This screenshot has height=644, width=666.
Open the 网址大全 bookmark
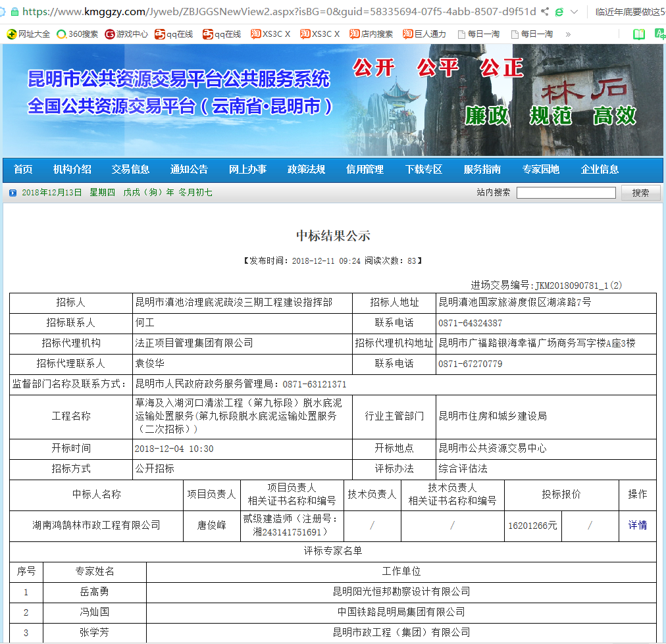pyautogui.click(x=28, y=34)
